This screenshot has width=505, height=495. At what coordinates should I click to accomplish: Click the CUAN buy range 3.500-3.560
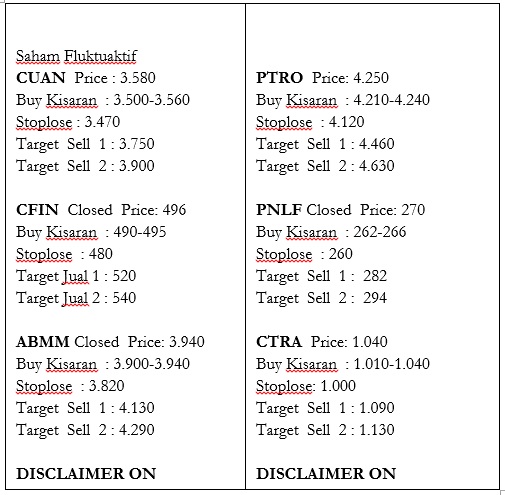152,100
